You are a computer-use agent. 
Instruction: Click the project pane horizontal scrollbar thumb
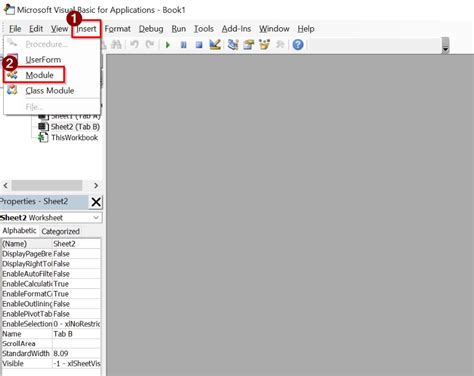(x=47, y=185)
